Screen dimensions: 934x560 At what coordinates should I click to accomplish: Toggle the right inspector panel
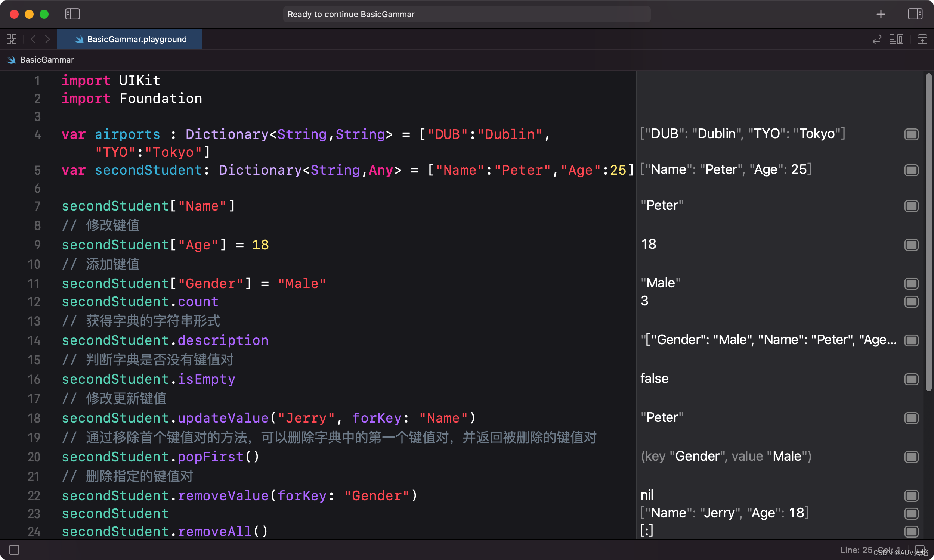pyautogui.click(x=915, y=14)
